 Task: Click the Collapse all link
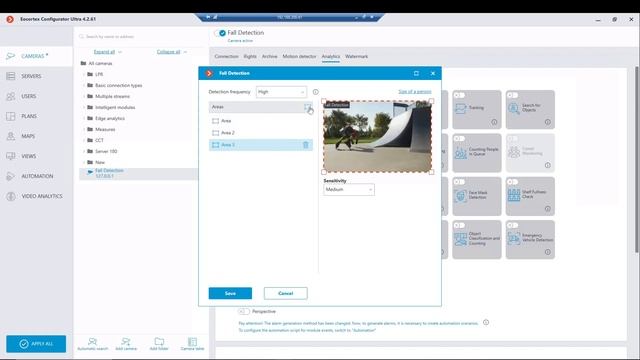click(168, 52)
